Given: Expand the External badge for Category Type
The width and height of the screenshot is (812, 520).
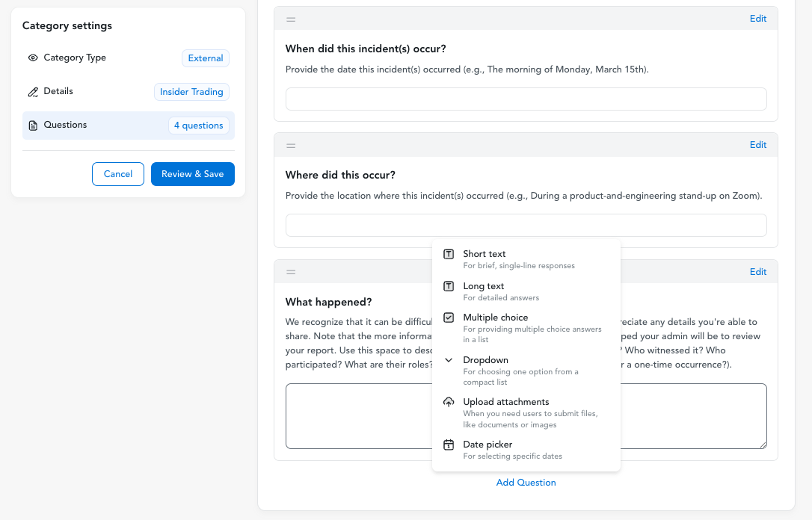Looking at the screenshot, I should pyautogui.click(x=206, y=58).
